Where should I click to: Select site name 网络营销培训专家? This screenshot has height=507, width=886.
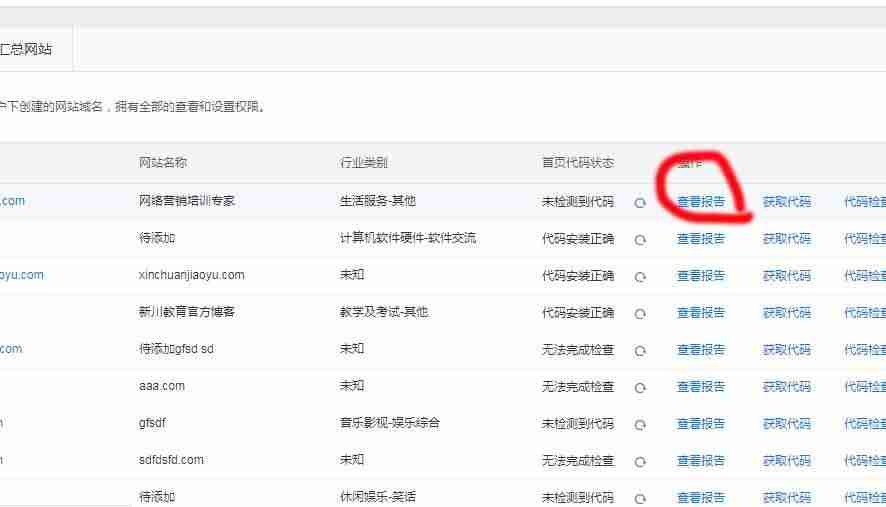pyautogui.click(x=186, y=201)
